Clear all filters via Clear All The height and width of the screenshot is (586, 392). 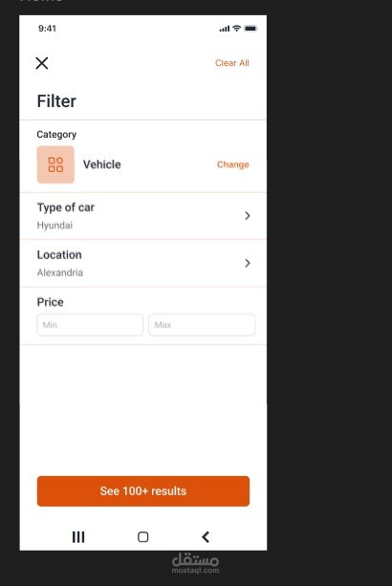(232, 63)
